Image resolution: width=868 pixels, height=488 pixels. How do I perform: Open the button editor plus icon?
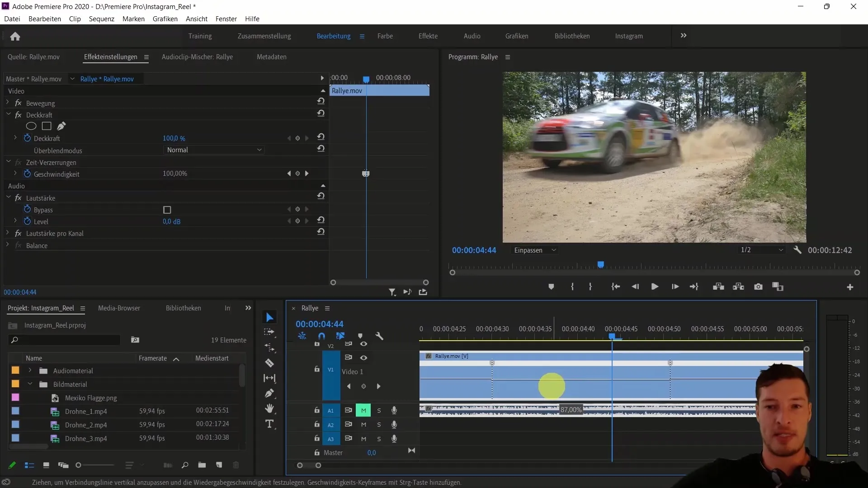(x=850, y=287)
